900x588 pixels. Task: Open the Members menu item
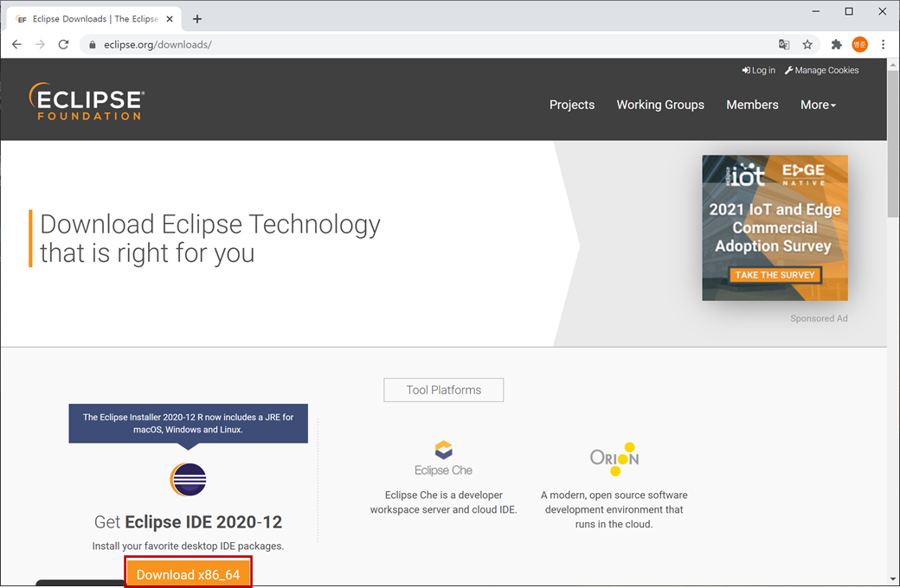click(752, 105)
